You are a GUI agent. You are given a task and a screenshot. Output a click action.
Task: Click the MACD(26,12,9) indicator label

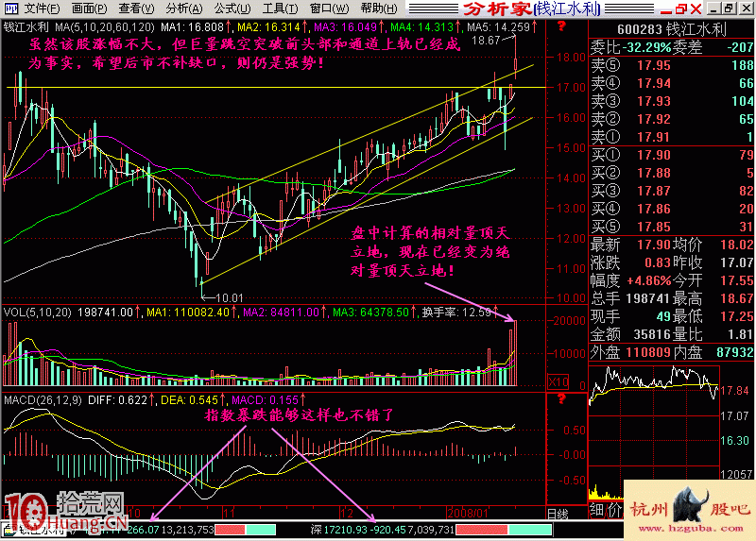(43, 399)
